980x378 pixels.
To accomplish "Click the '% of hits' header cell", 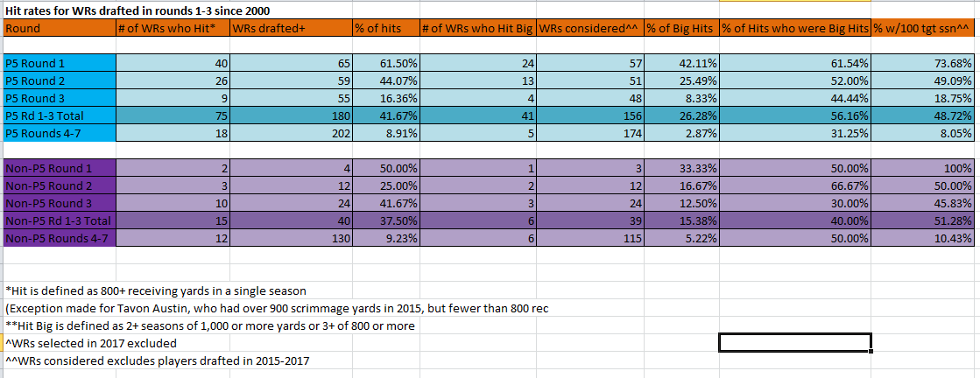I will pyautogui.click(x=386, y=28).
